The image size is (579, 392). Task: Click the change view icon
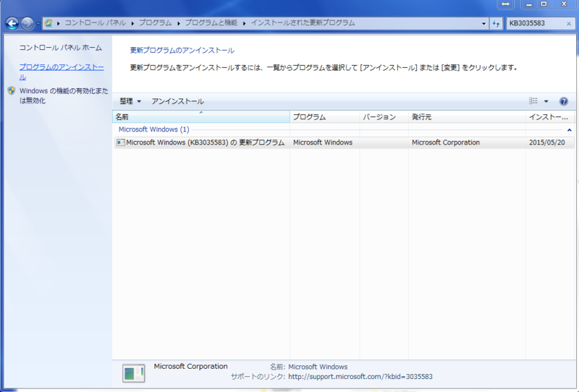pyautogui.click(x=533, y=101)
